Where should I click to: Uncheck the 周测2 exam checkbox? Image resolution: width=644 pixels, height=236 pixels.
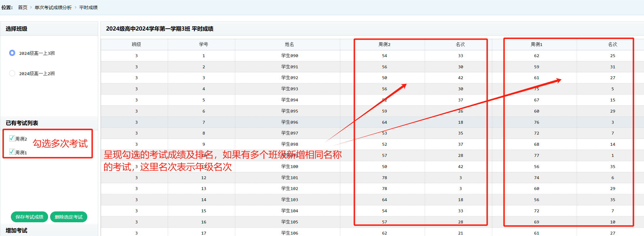point(12,138)
